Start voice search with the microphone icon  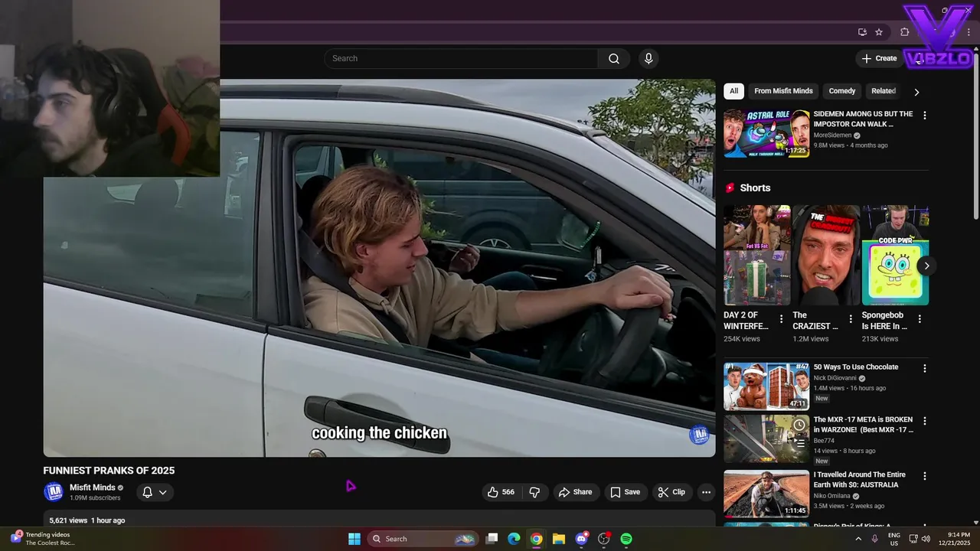click(x=648, y=59)
